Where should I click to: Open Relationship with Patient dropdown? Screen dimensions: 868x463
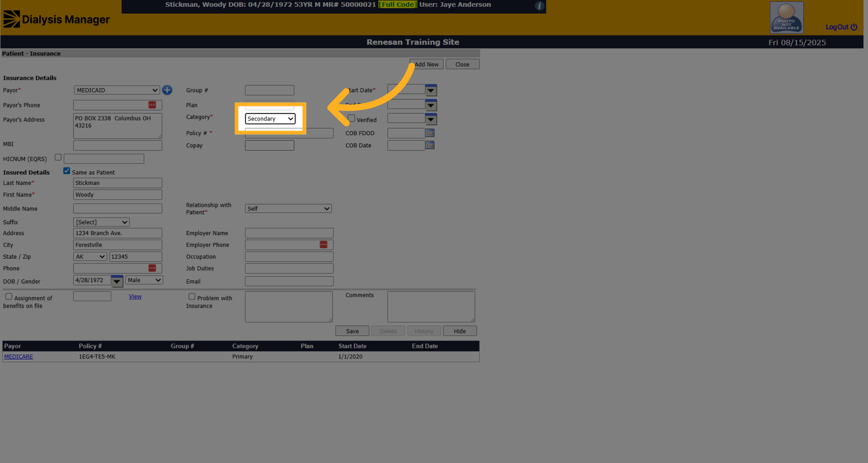288,209
